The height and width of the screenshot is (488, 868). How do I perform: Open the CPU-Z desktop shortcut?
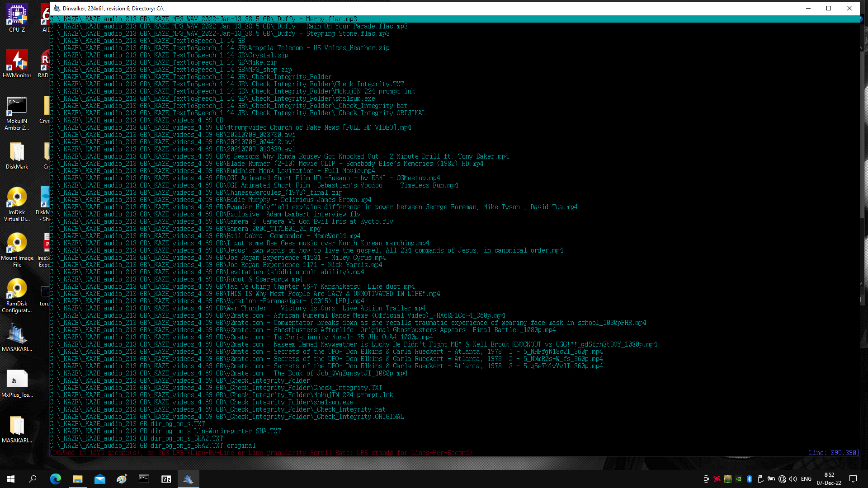(x=17, y=18)
